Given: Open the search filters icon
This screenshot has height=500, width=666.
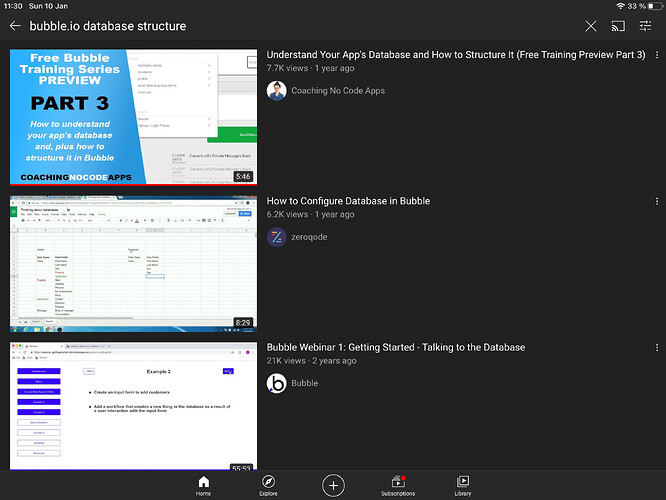Looking at the screenshot, I should coord(646,26).
